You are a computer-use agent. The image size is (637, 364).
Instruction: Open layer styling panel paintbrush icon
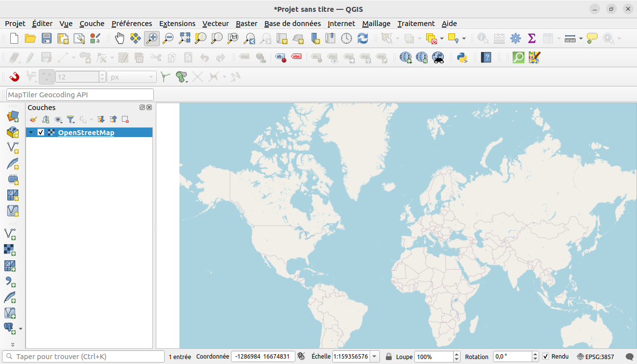[x=33, y=119]
